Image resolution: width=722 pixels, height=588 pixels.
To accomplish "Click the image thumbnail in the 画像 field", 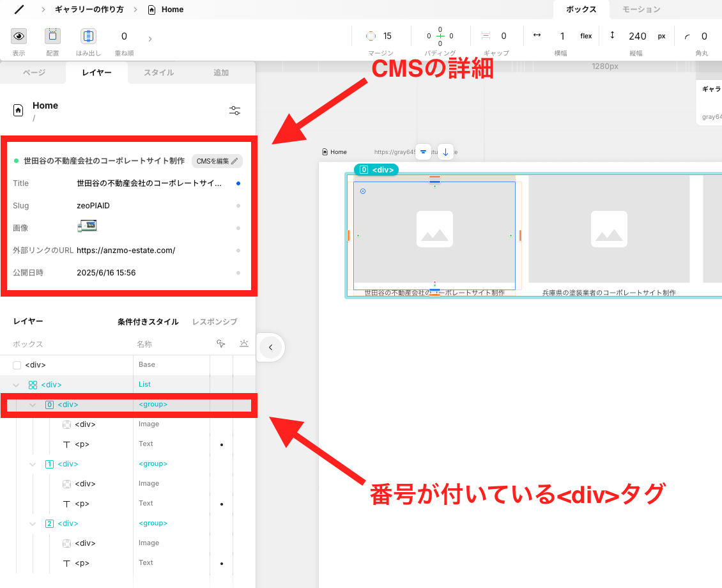I will point(87,226).
